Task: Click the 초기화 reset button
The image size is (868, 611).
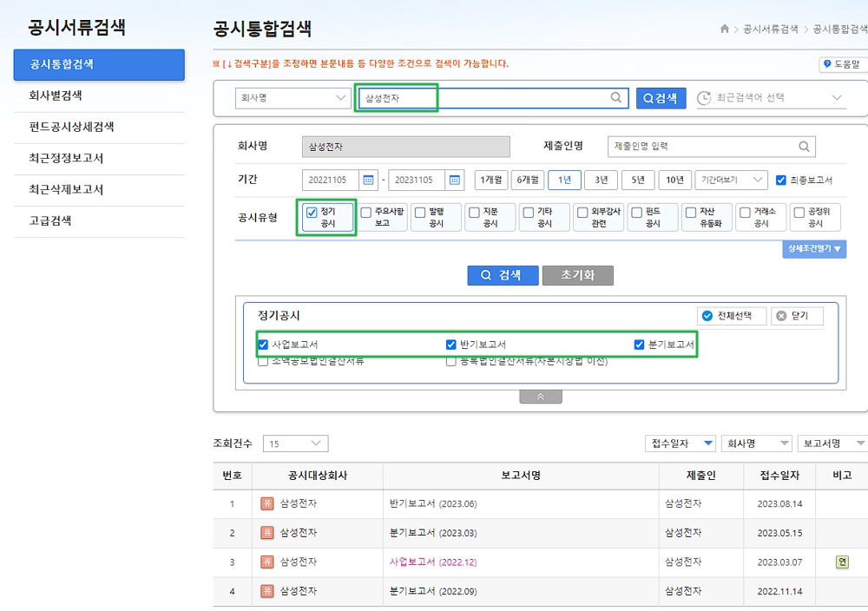Action: click(x=578, y=275)
